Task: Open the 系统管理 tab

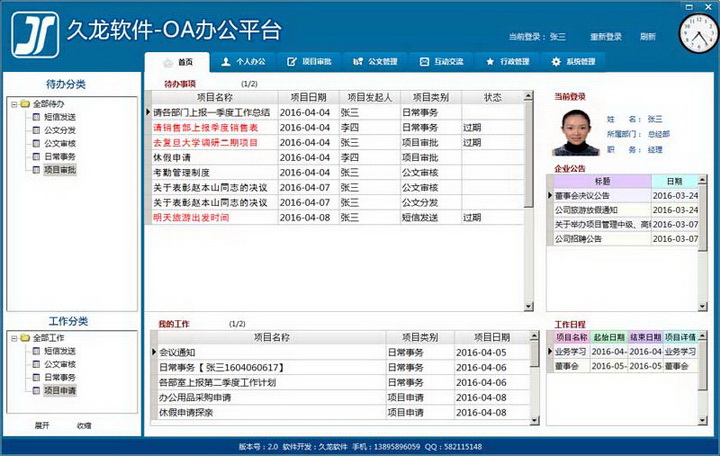Action: click(574, 62)
